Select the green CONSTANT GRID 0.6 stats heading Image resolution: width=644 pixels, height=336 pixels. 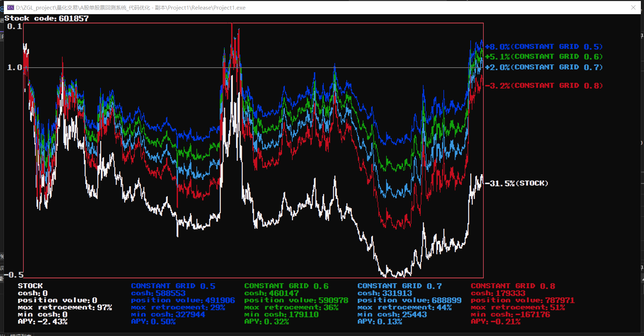pyautogui.click(x=286, y=286)
